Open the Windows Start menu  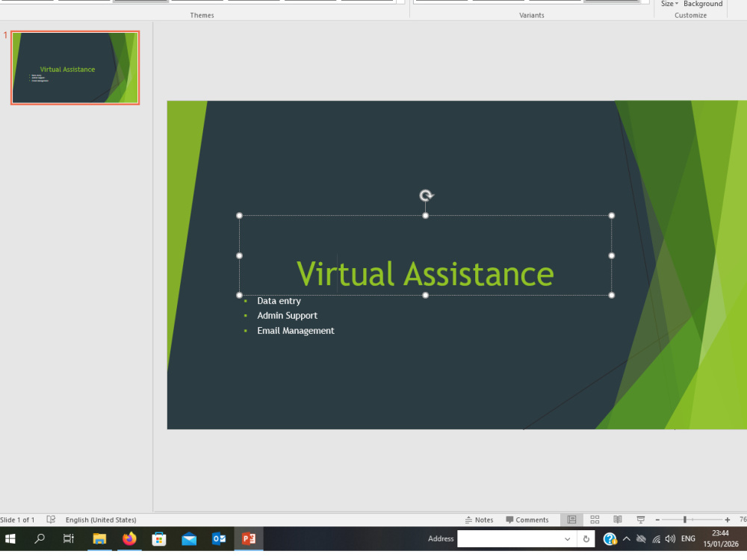pyautogui.click(x=10, y=538)
